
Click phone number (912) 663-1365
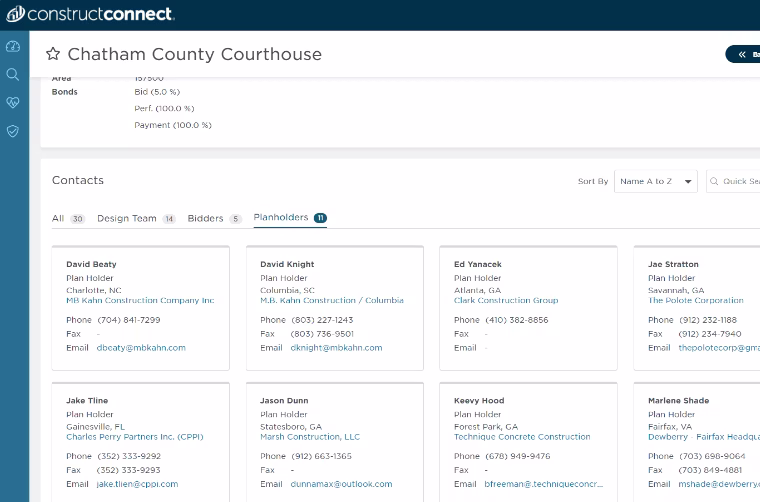321,456
